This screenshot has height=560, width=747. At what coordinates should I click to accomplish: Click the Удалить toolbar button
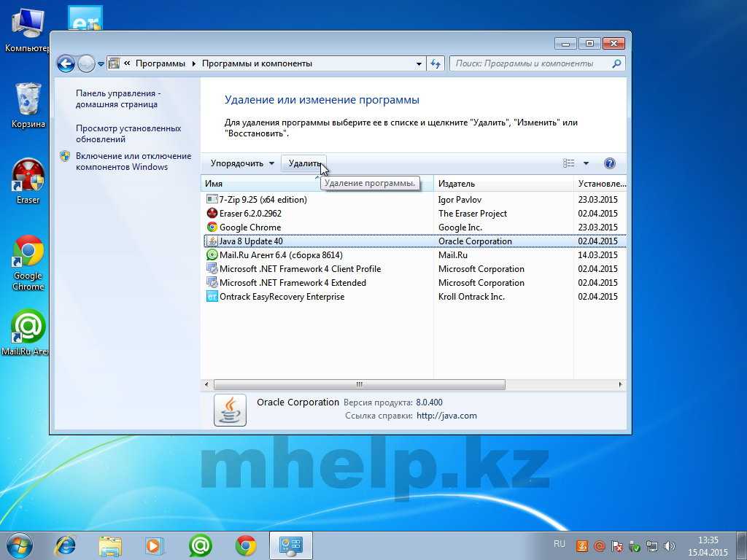[x=304, y=163]
